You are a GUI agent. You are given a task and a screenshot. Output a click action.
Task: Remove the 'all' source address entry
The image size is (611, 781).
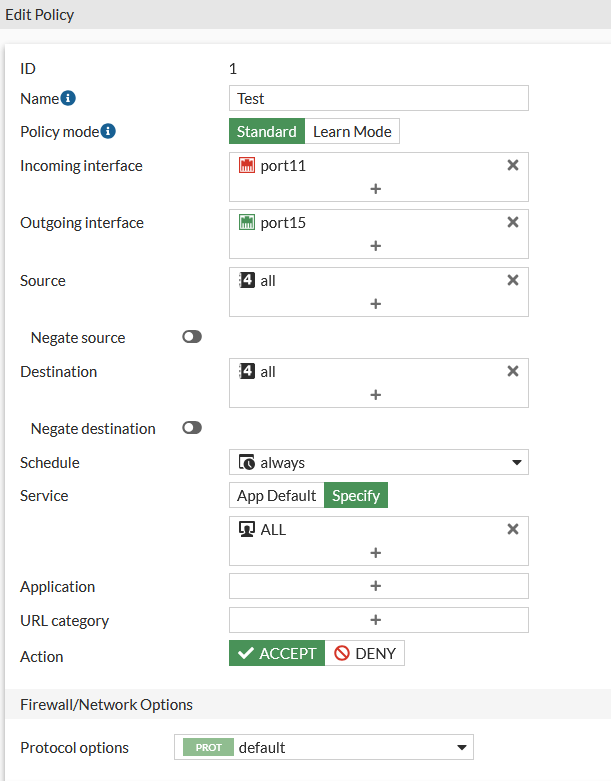pos(513,280)
